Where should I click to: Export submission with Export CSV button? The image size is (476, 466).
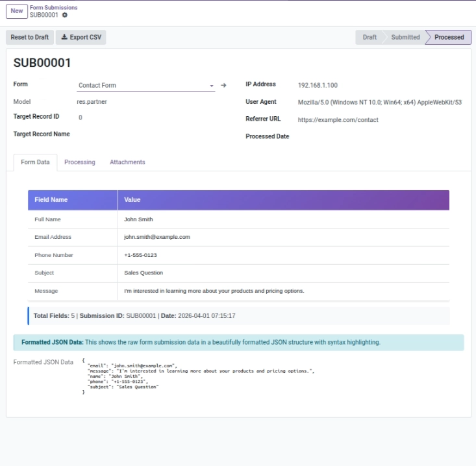(81, 37)
